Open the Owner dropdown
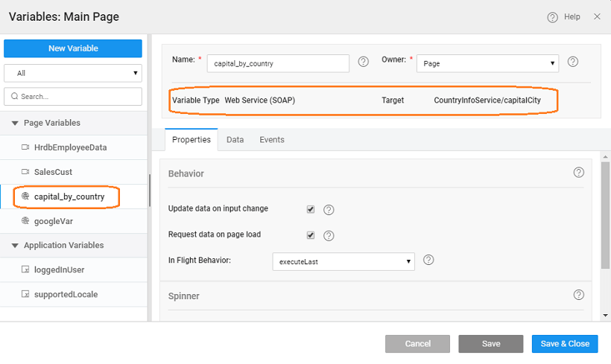611x364 pixels. (x=487, y=63)
